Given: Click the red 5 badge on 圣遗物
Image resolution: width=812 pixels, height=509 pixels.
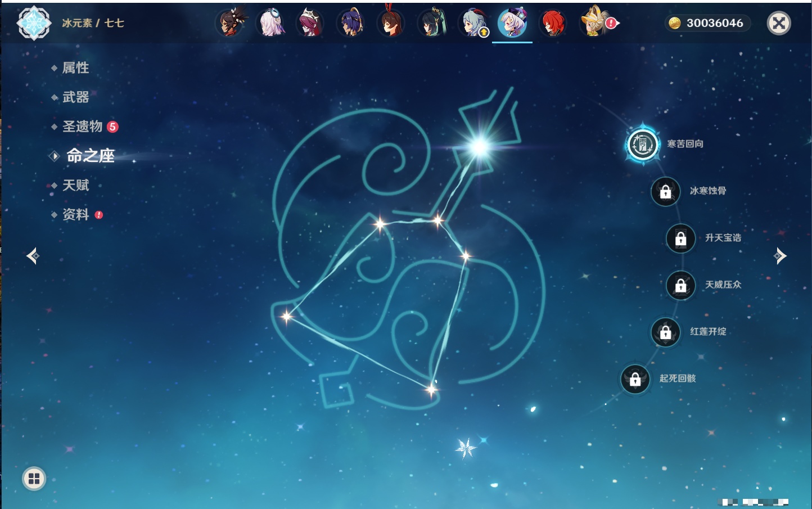Looking at the screenshot, I should pyautogui.click(x=112, y=127).
